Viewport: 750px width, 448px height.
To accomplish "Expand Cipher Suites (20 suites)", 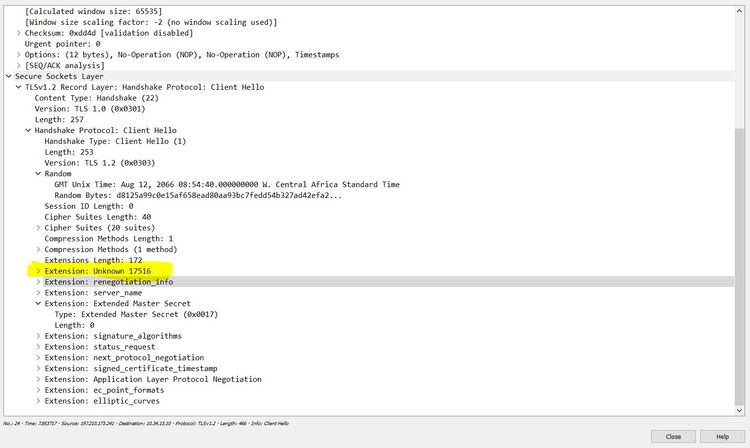I will 38,227.
